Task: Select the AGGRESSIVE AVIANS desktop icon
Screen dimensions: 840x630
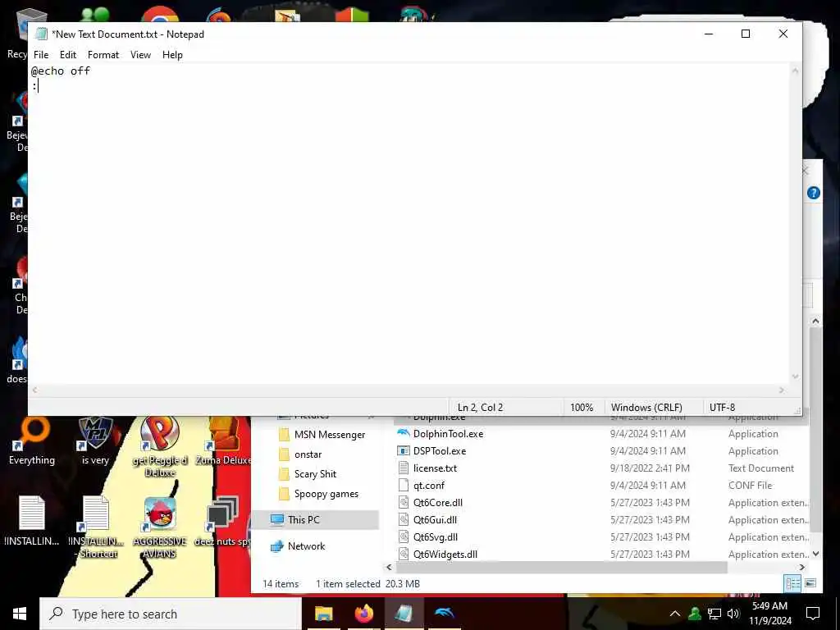Action: (x=160, y=527)
